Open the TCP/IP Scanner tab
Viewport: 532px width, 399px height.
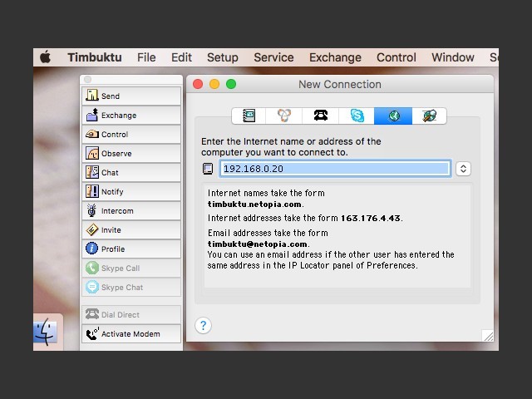click(429, 116)
